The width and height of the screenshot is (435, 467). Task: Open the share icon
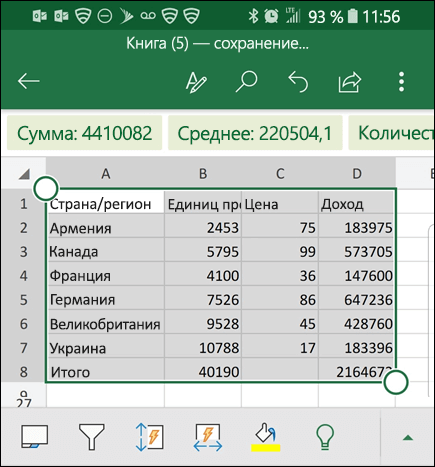[350, 82]
